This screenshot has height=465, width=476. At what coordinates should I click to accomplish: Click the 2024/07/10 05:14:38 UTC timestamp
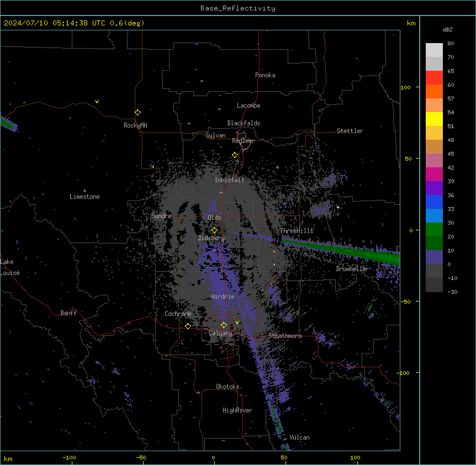(55, 23)
